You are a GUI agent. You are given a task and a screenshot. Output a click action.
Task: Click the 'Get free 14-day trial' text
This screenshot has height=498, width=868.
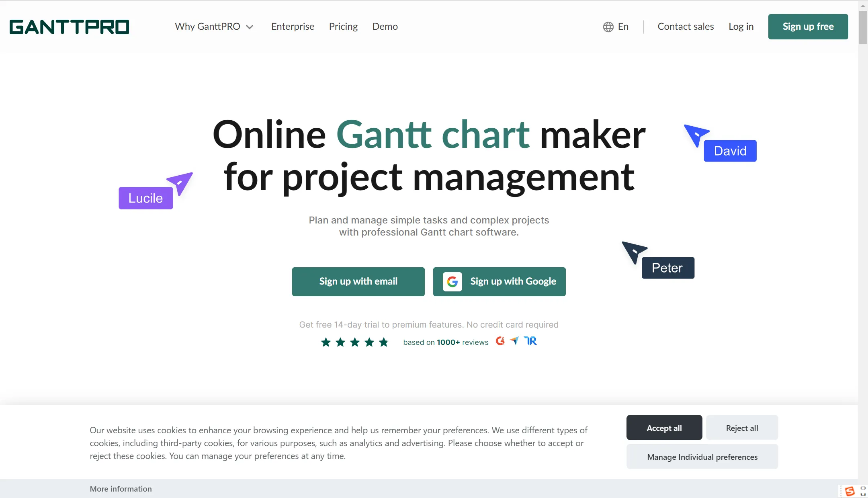coord(429,324)
